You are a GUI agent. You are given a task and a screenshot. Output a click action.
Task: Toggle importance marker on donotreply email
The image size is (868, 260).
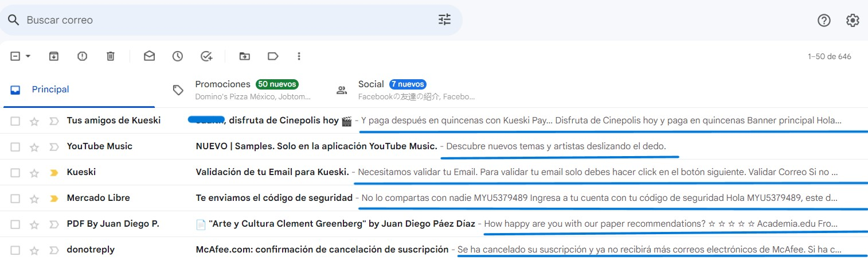click(x=54, y=250)
